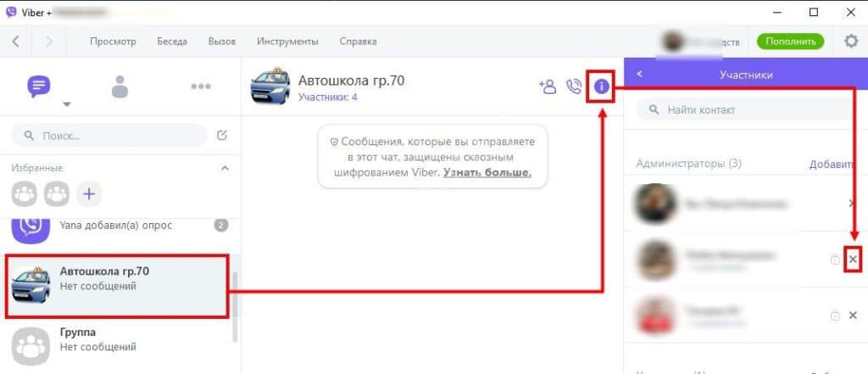Focus the Найти контакт field

tap(744, 109)
